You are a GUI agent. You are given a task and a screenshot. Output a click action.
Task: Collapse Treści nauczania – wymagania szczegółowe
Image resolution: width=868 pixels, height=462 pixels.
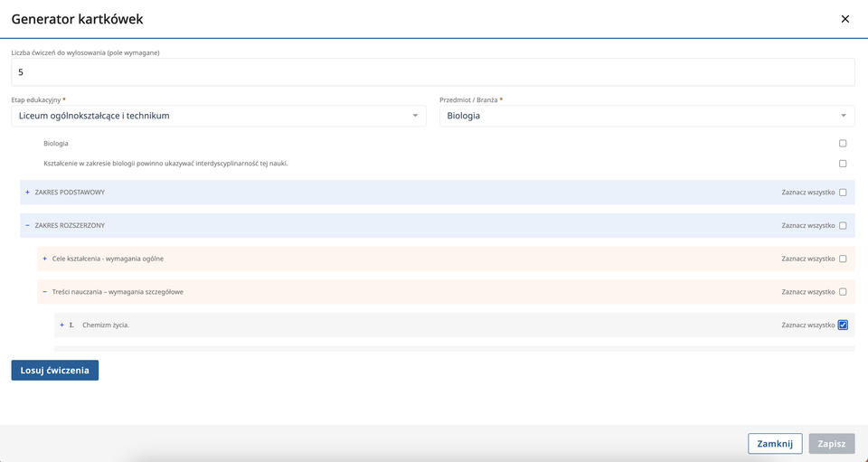(44, 292)
